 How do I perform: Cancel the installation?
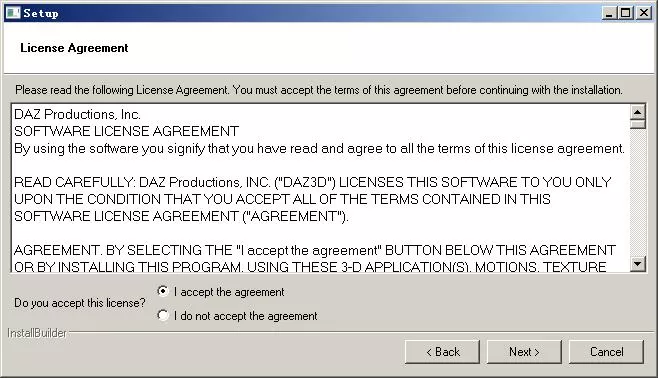coord(606,352)
